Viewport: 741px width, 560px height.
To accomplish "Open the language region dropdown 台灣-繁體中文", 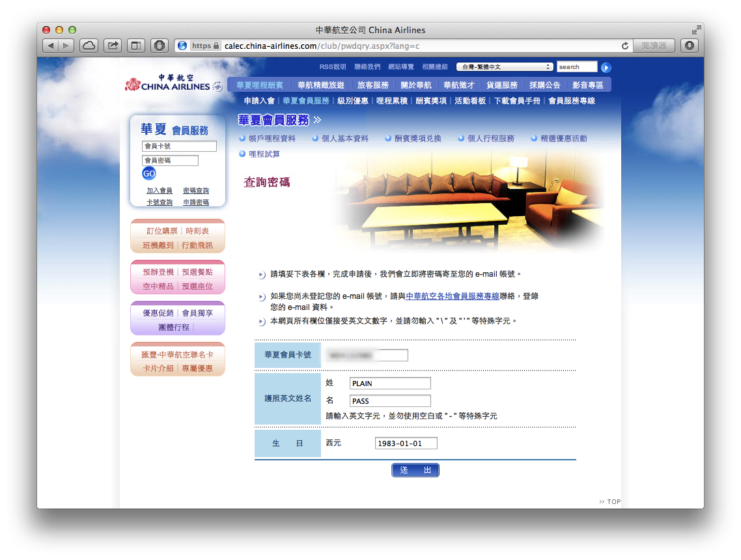I will (x=505, y=66).
